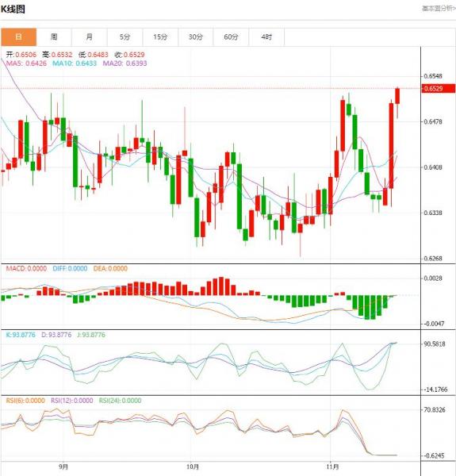Select the 日 daily chart tab
The height and width of the screenshot is (476, 456).
click(x=18, y=37)
